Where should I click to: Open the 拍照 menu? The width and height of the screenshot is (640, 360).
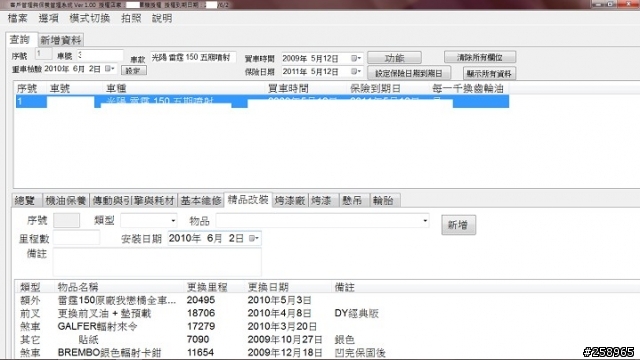coord(131,18)
